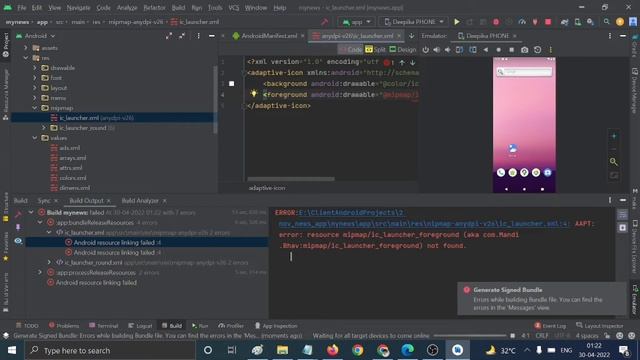
Task: Open the Event Log
Action: point(550,326)
